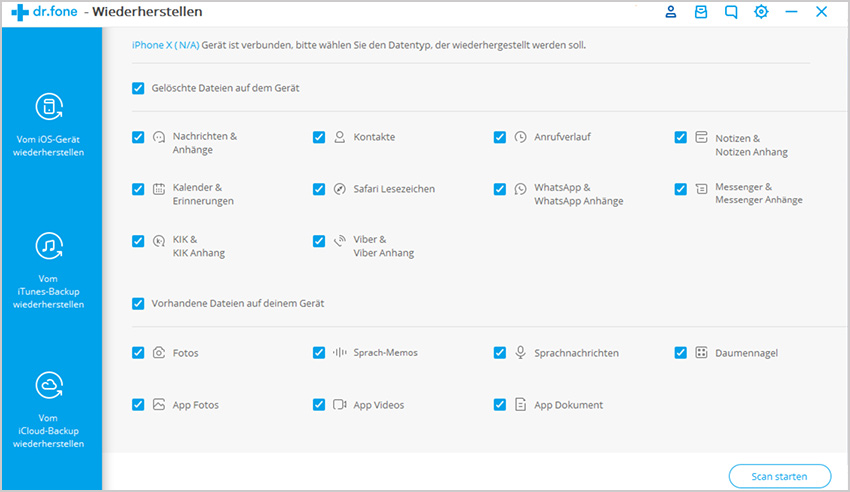Uncheck the Kontakte checkbox
850x492 pixels.
click(319, 137)
